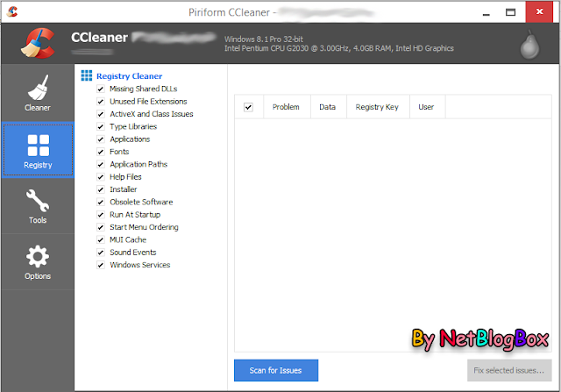
Task: Uncheck Unused File Extensions
Action: click(101, 102)
